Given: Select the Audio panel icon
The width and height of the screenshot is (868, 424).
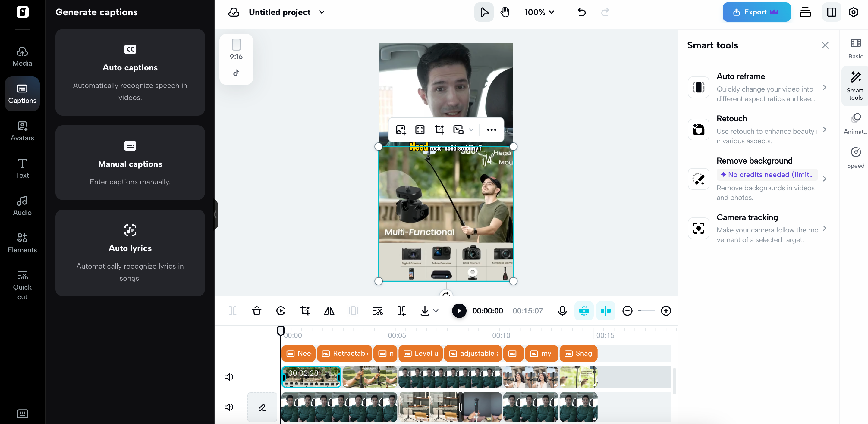Looking at the screenshot, I should pos(22,205).
